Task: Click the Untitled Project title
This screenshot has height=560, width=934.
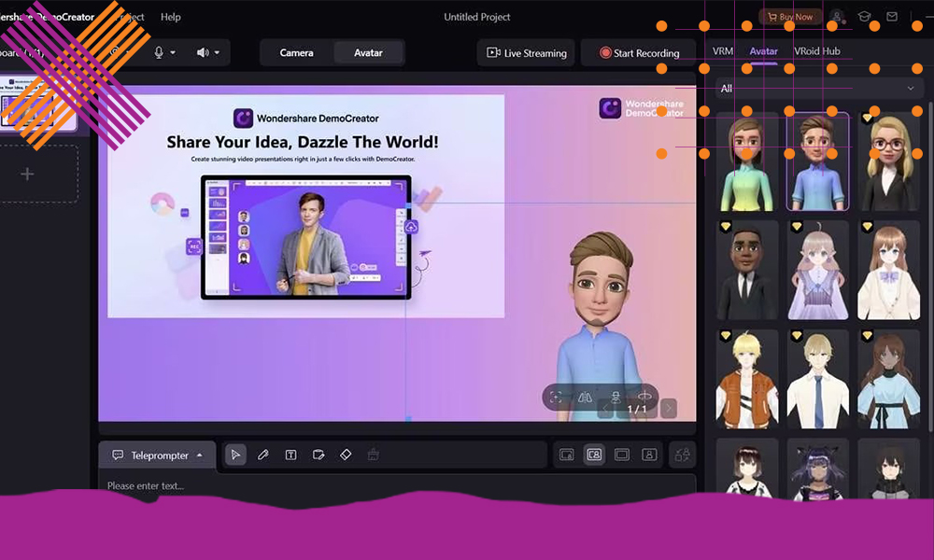Action: tap(476, 17)
